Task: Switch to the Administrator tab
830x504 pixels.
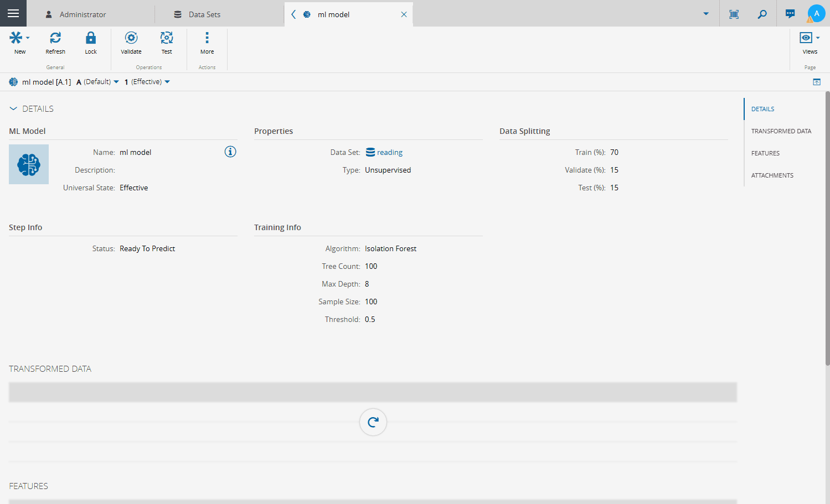Action: (83, 14)
